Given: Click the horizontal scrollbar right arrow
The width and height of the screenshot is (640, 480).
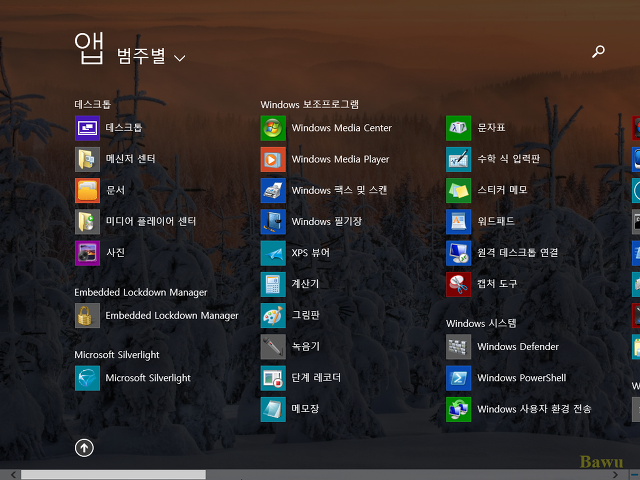Looking at the screenshot, I should click(x=616, y=475).
